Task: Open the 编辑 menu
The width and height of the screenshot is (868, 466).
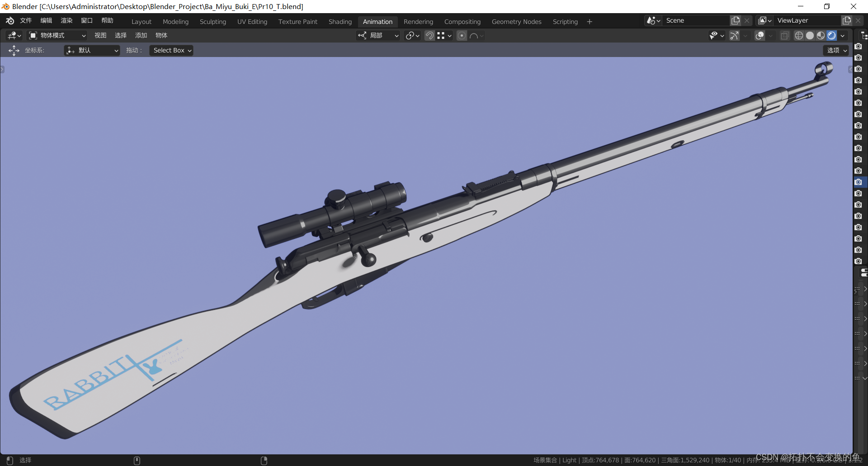Action: [46, 20]
